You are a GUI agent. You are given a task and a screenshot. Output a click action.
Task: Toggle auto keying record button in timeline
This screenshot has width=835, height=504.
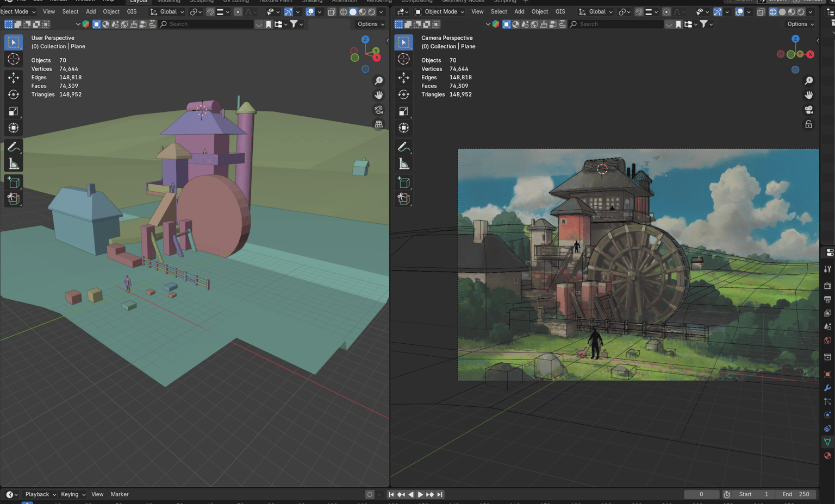[x=370, y=494]
